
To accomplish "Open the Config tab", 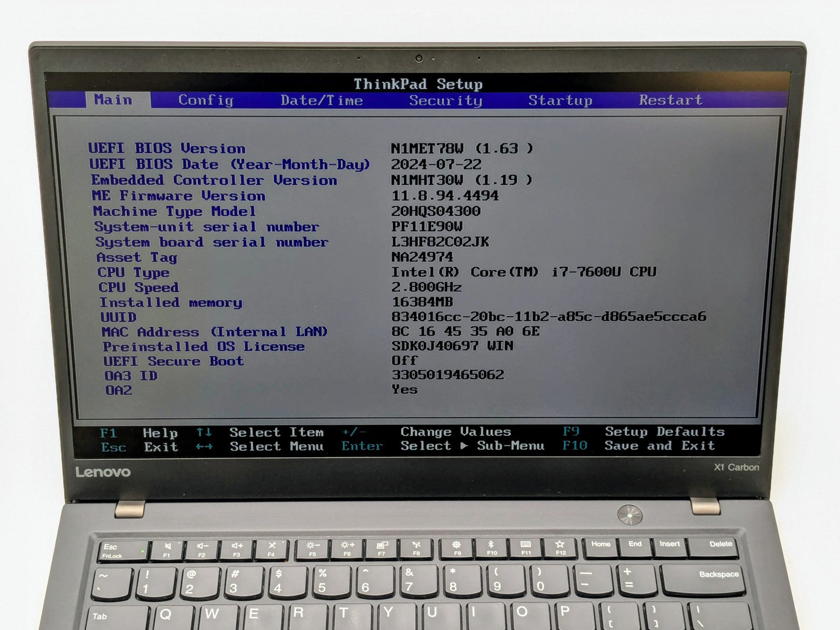I will click(x=206, y=100).
